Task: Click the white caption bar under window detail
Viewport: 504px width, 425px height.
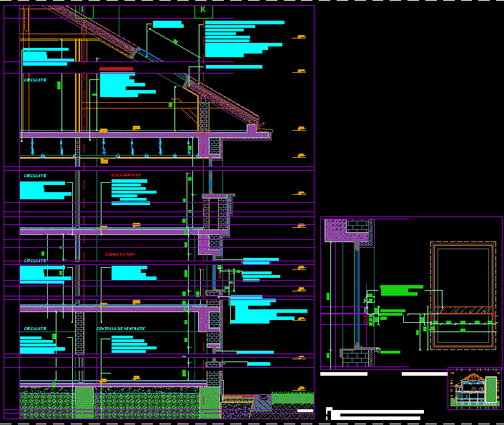Action: tap(344, 374)
